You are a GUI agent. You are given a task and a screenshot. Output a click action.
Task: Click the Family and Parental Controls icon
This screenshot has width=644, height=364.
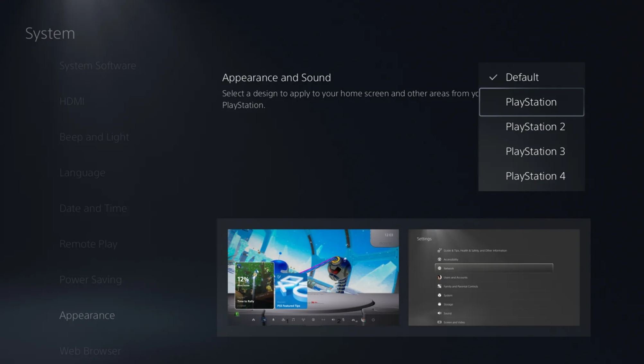coord(439,287)
